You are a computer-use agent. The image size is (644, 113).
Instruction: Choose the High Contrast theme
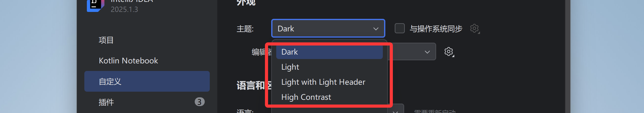[x=329, y=97]
